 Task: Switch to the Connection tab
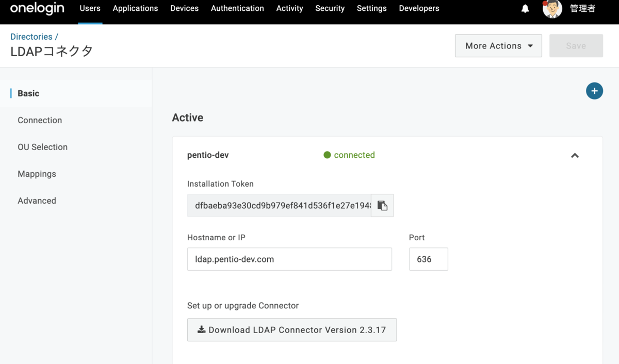point(40,120)
